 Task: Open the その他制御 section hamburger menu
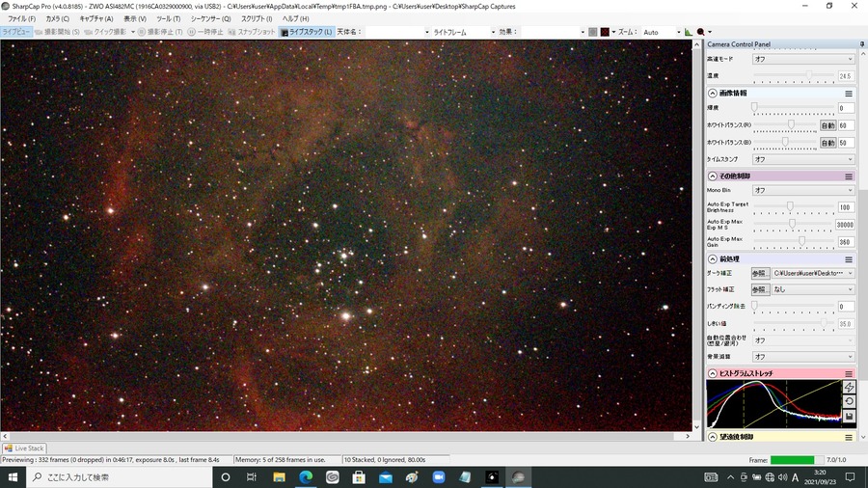849,176
